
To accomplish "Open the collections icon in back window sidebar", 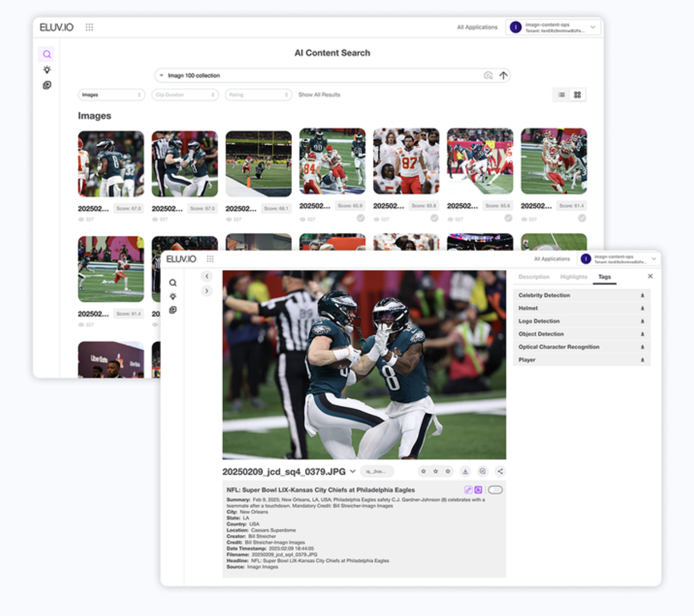I will click(47, 85).
